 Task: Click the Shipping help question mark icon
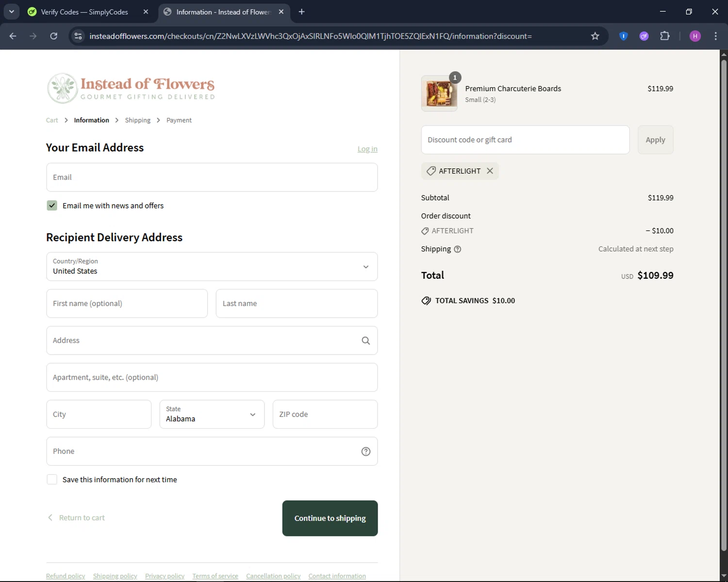point(457,249)
